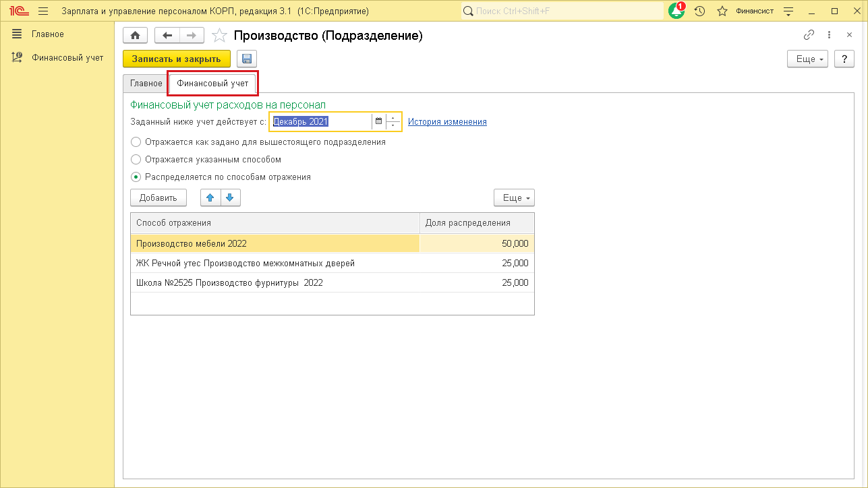
Task: Move row down with blue arrow
Action: (x=230, y=197)
